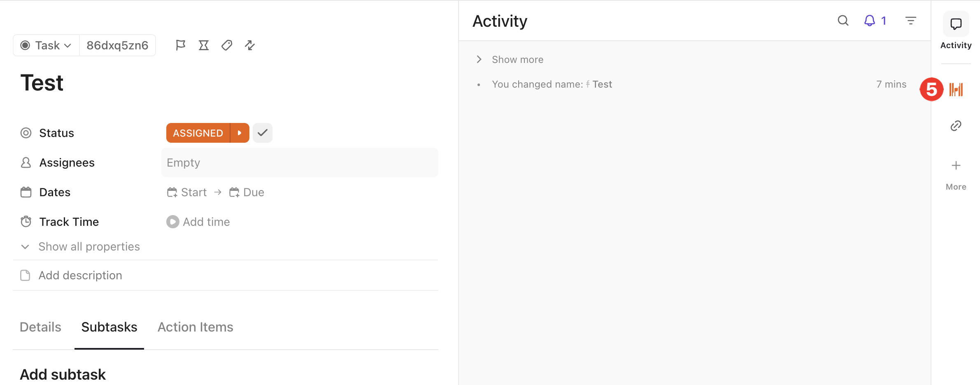Click the ASSIGNED status button
Image resolution: width=980 pixels, height=385 pixels.
(198, 133)
